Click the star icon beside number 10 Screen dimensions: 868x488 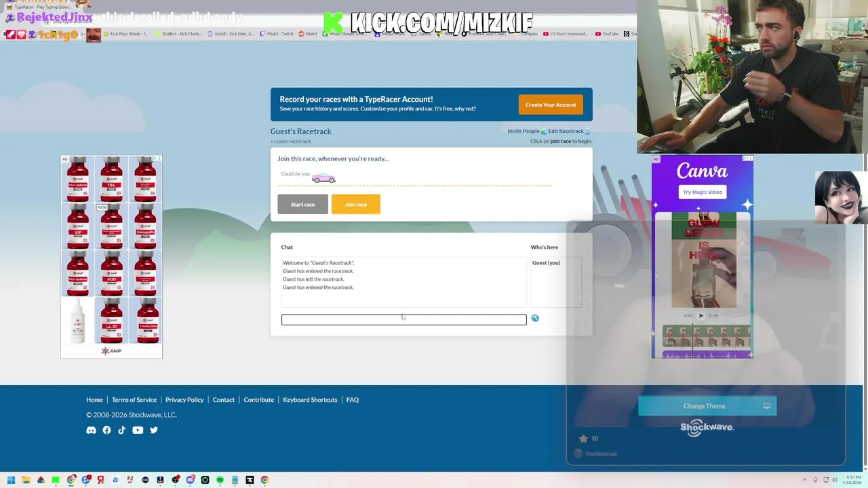click(583, 439)
